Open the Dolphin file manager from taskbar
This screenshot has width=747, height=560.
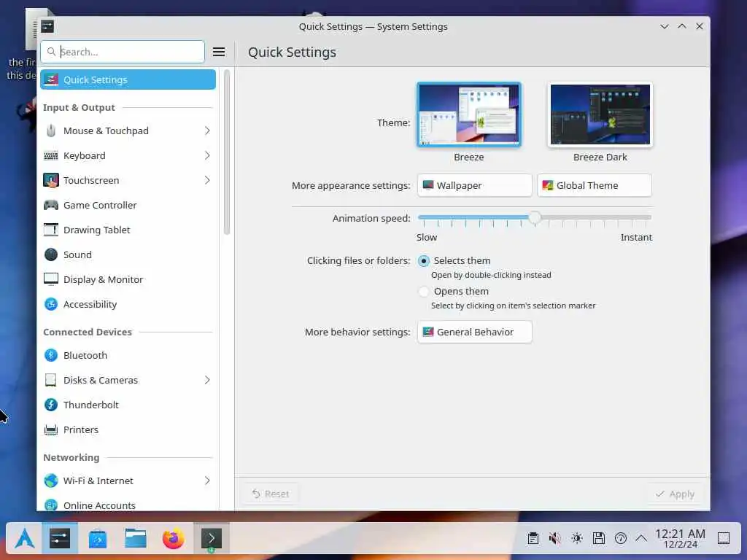136,539
